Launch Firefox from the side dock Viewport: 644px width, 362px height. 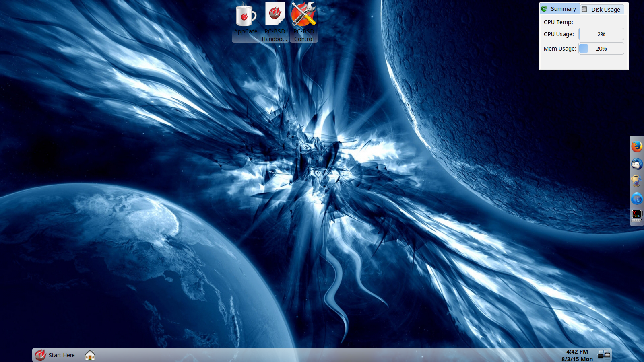[x=637, y=146]
